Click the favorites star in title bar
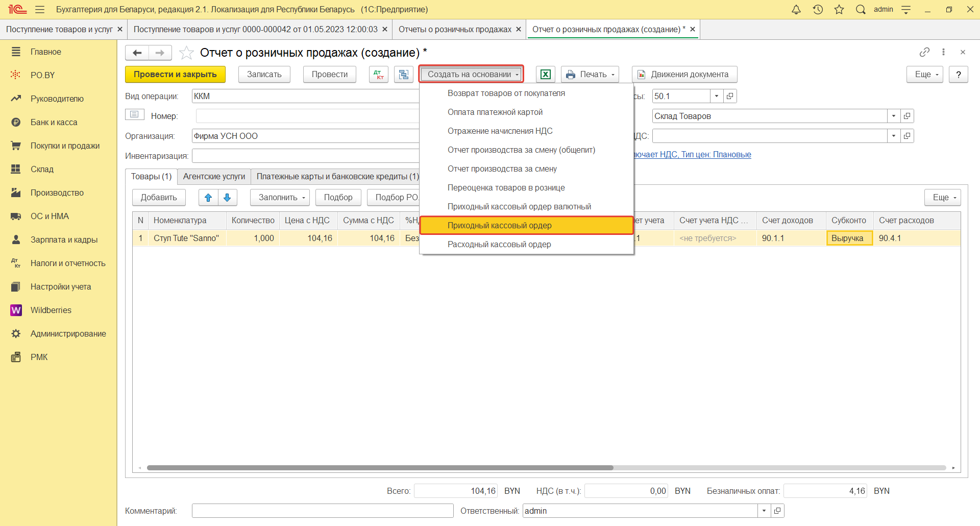 point(839,10)
